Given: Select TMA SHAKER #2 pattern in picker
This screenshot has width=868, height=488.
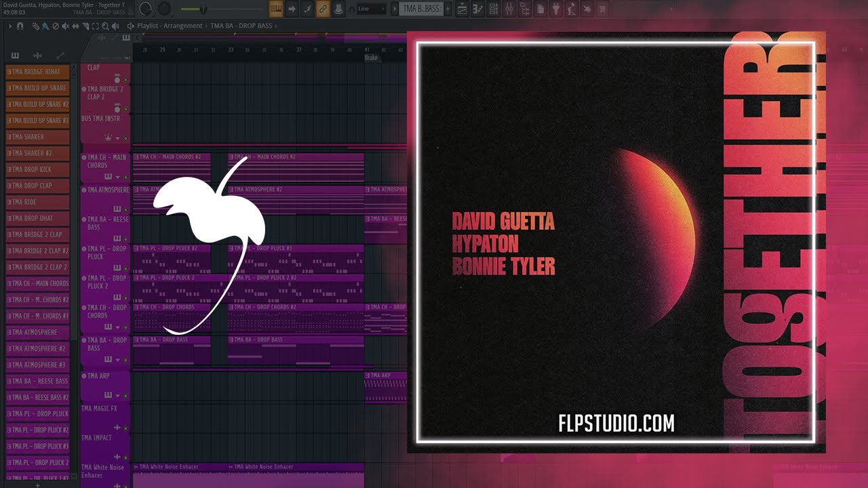Looking at the screenshot, I should pos(38,153).
